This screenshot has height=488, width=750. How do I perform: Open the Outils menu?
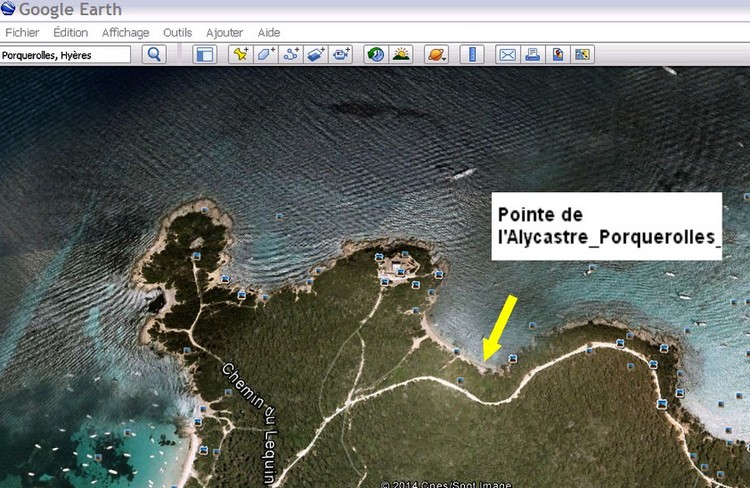(x=177, y=33)
